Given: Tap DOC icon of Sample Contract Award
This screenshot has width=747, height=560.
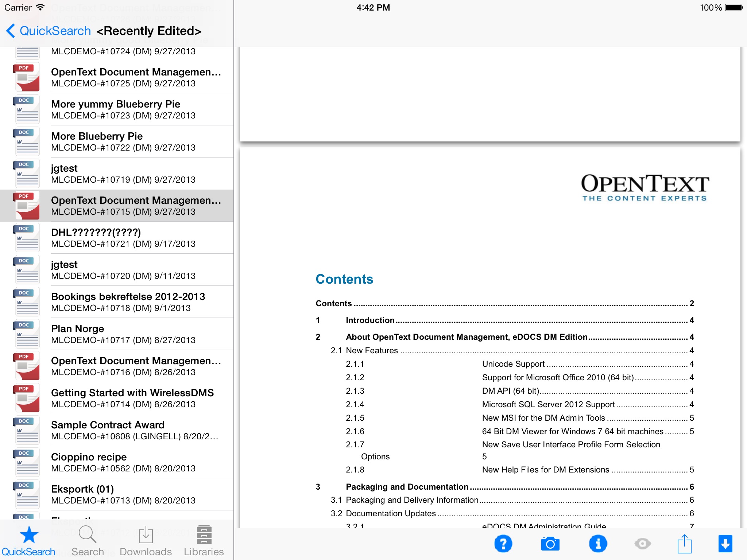Looking at the screenshot, I should point(26,430).
